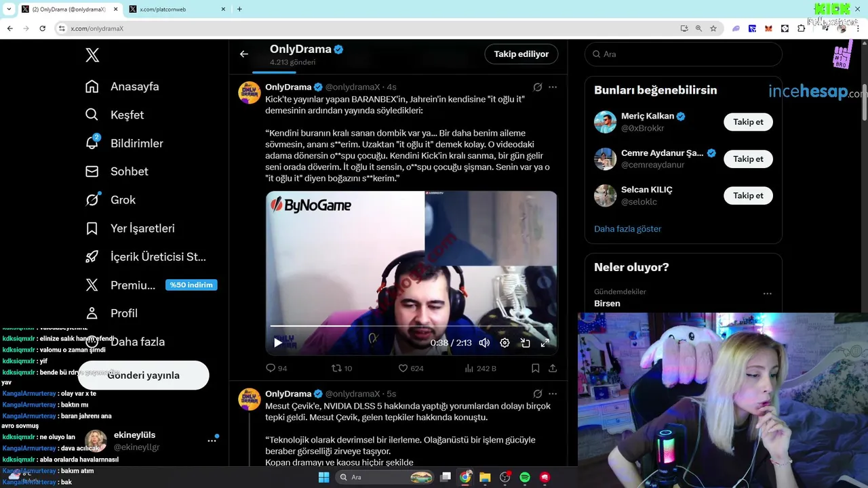Follow Selcan KILIÇ
The image size is (868, 488).
pos(748,195)
